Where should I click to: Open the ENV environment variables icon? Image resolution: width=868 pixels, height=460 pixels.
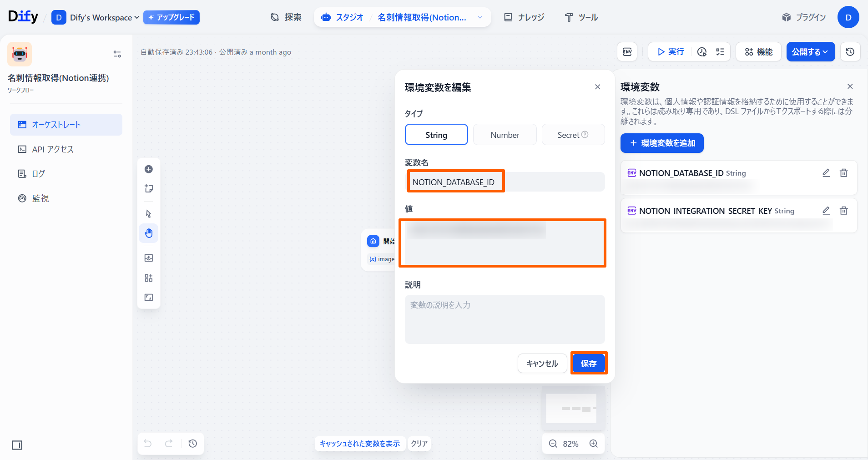click(x=627, y=52)
